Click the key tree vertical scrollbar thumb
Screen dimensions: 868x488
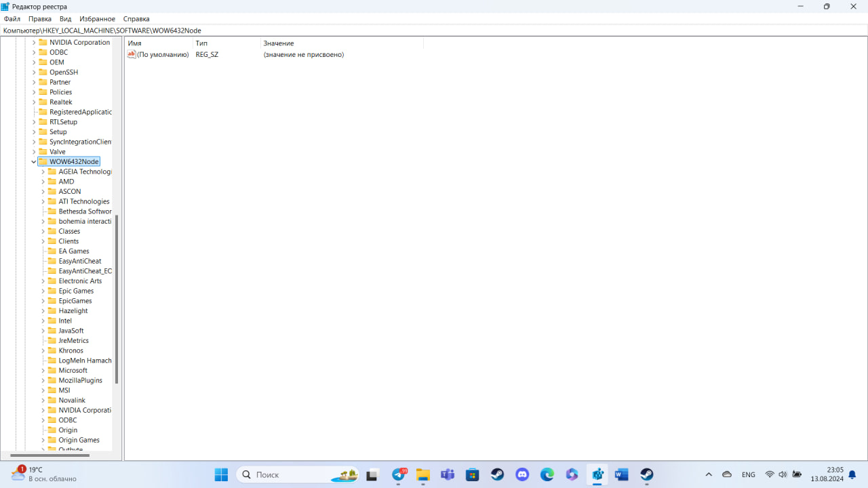tap(117, 300)
